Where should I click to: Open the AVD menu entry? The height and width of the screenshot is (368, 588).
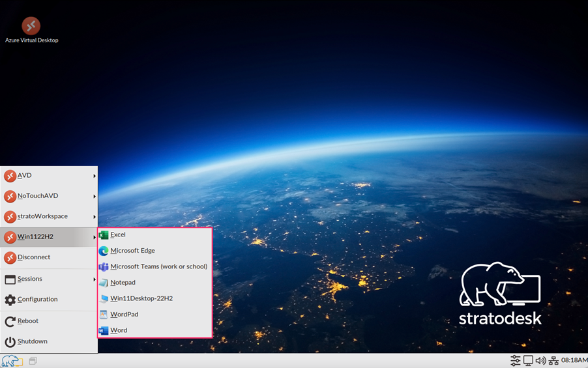click(x=49, y=176)
